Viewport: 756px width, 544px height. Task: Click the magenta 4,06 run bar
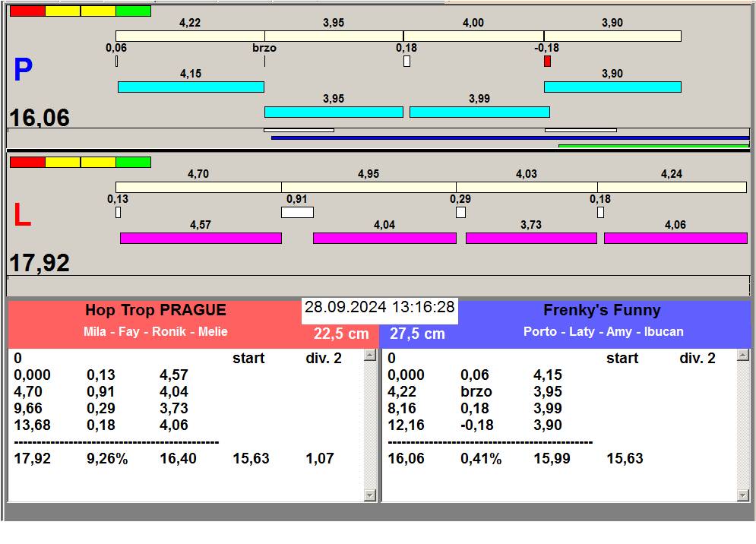(675, 238)
